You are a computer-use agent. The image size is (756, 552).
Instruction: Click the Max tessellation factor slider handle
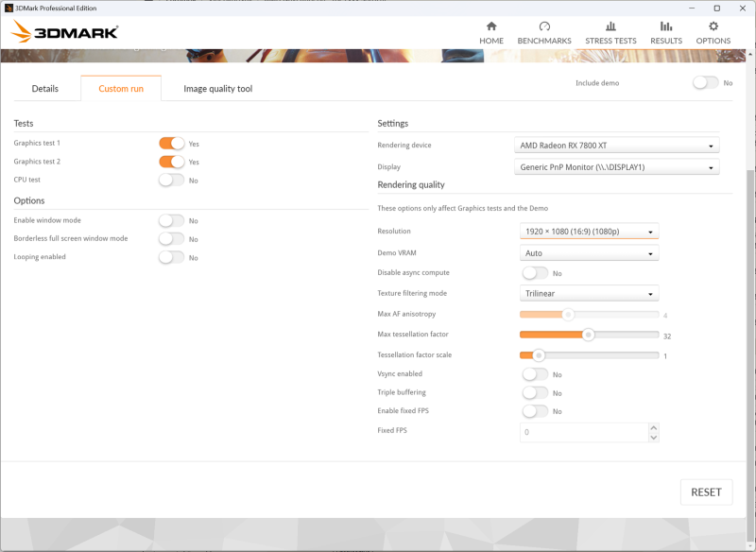pyautogui.click(x=588, y=335)
